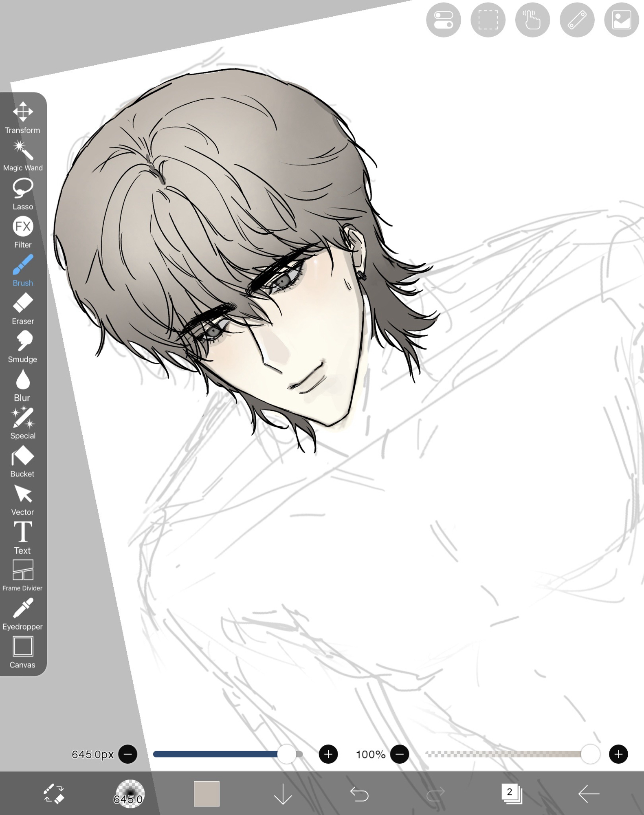Screen dimensions: 644x815
Task: Select the Magic Wand tool
Action: [23, 156]
